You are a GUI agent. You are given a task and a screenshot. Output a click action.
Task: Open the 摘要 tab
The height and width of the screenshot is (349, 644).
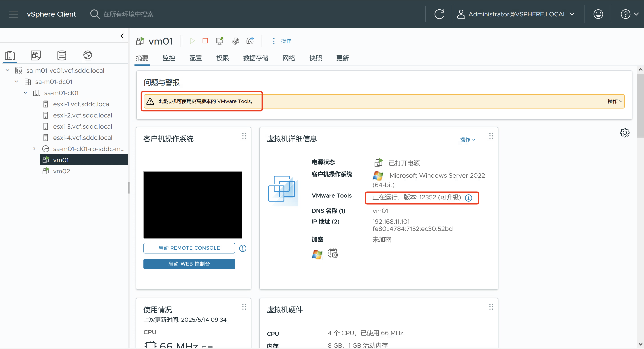pyautogui.click(x=142, y=58)
